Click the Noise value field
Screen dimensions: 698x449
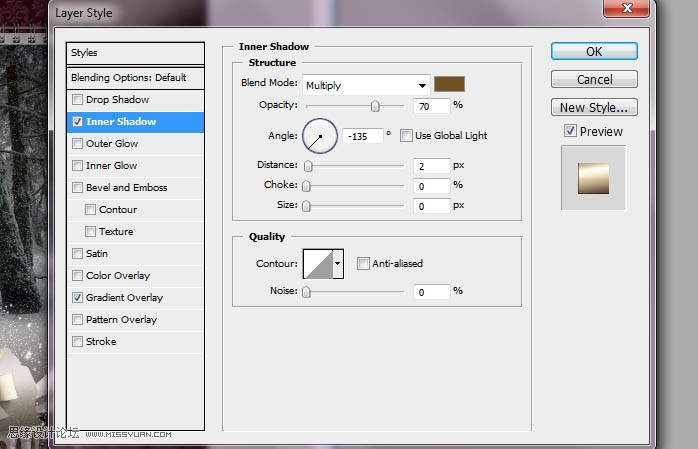(431, 292)
